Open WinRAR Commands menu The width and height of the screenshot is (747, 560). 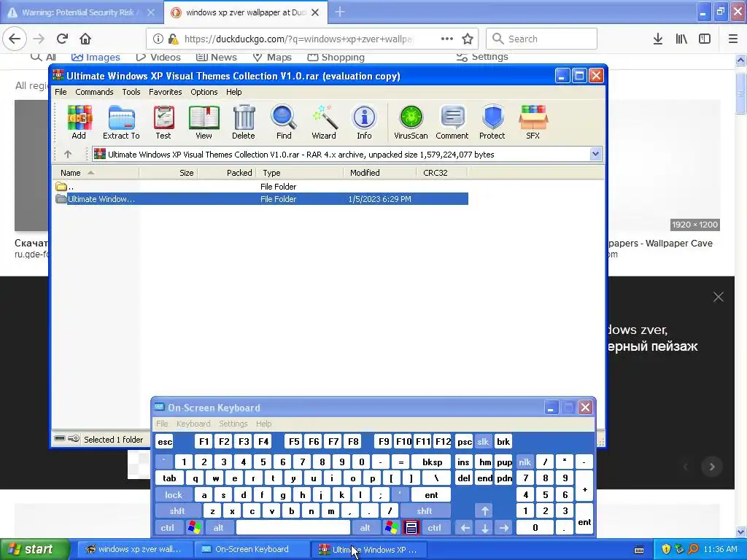coord(94,92)
